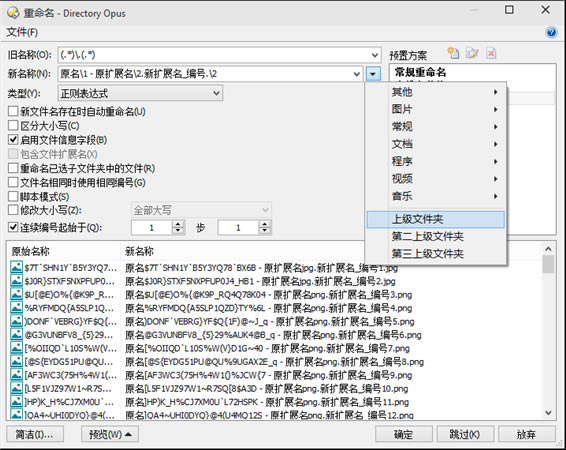Toggle 脚本模式(S) checkbox
Image resolution: width=566 pixels, height=450 pixels.
13,196
